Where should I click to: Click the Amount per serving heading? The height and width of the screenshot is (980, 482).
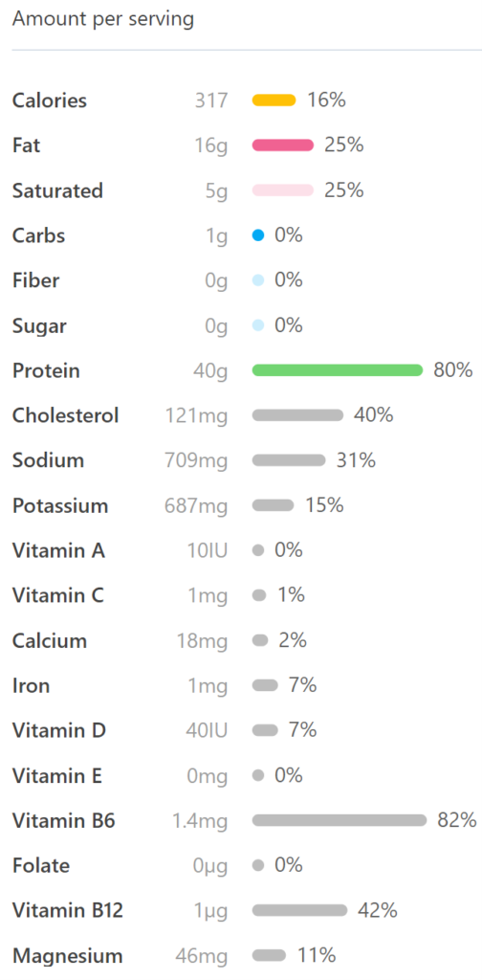(x=103, y=19)
